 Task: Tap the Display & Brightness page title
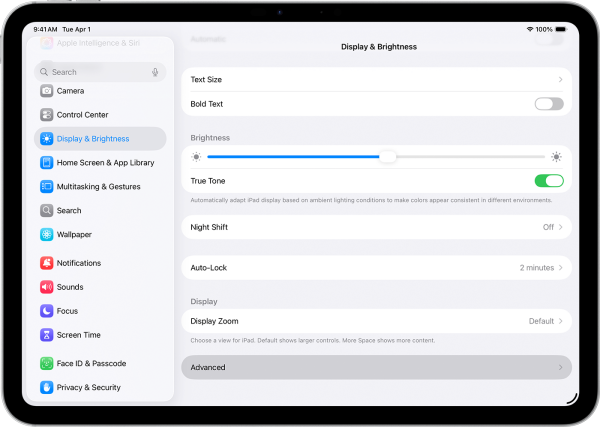point(379,47)
